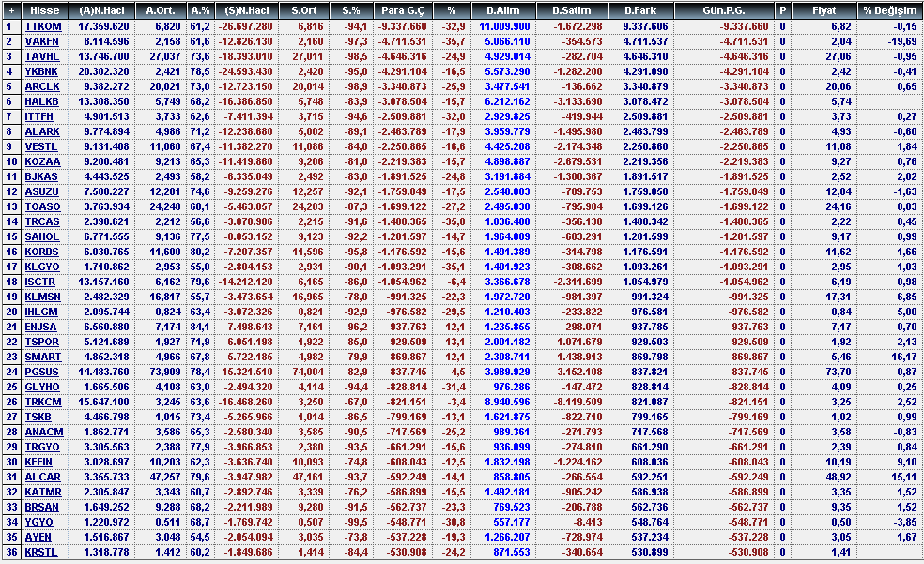Open the TAVHL stock link

[42, 57]
